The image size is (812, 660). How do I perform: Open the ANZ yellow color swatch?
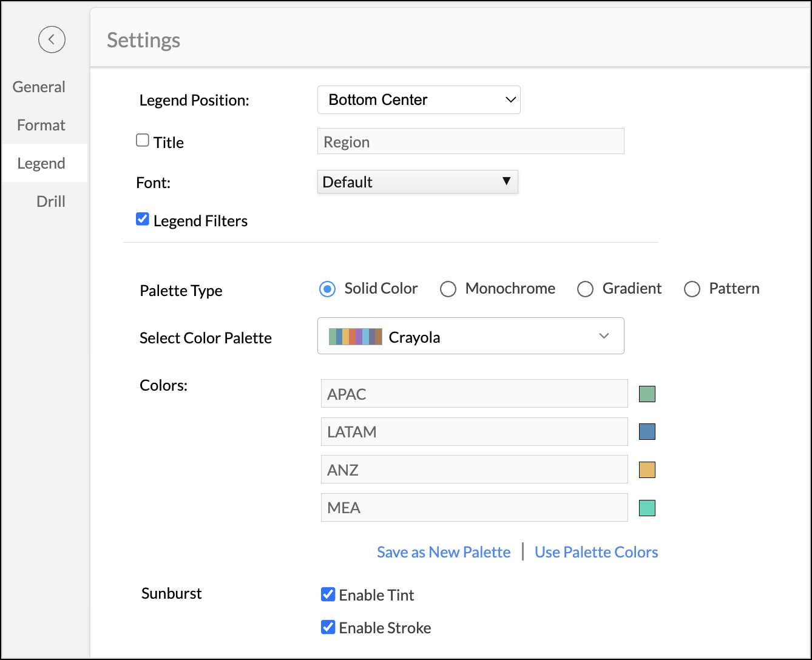click(x=647, y=470)
